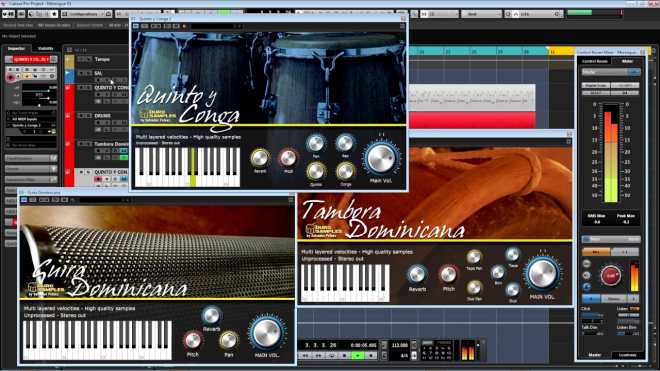Toggle Record Enable on the selected QUINTO Y CONGA track
The width and height of the screenshot is (660, 371).
(x=98, y=179)
